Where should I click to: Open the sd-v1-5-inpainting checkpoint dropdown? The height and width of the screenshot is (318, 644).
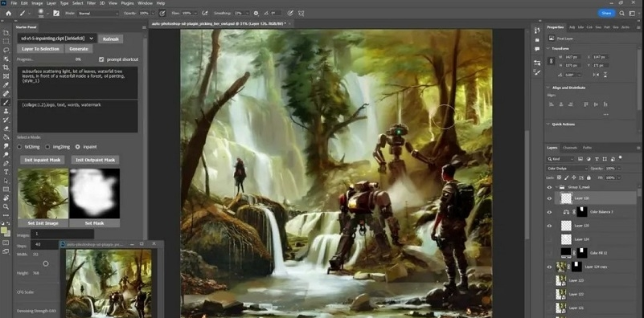tap(56, 39)
